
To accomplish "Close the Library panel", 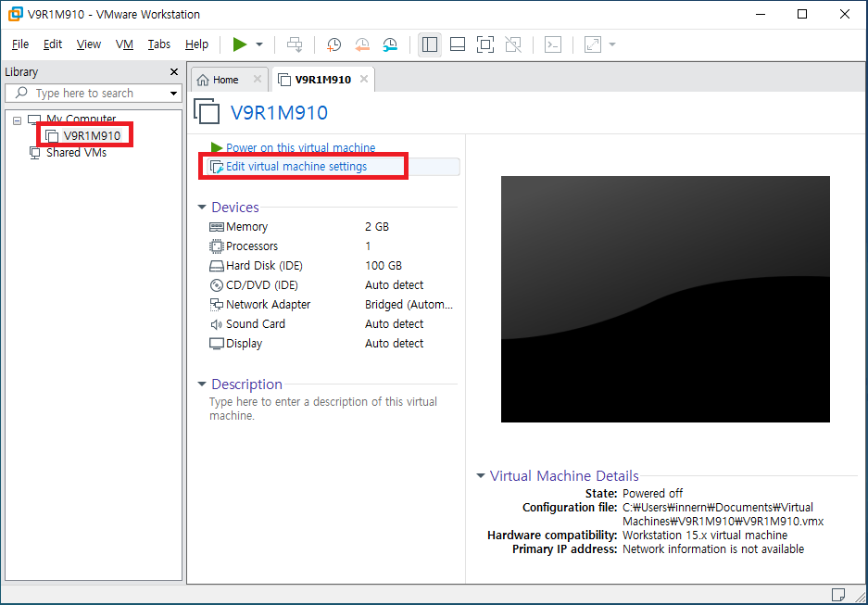I will (x=174, y=72).
